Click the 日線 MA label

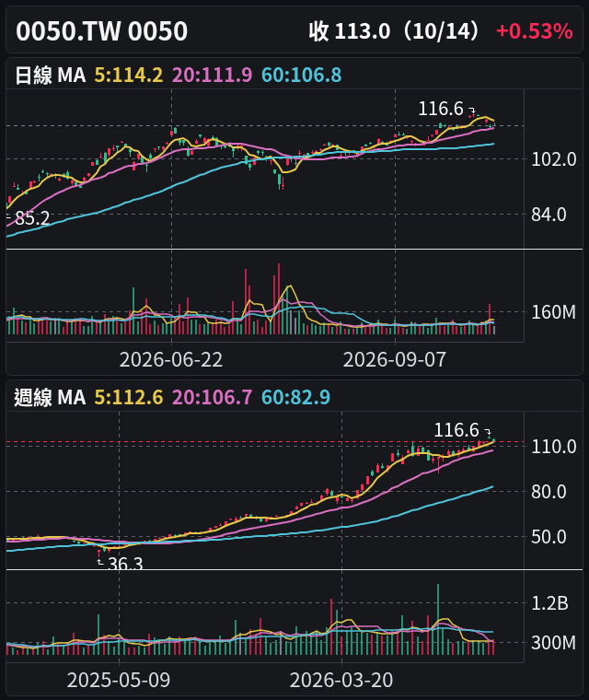[x=50, y=75]
